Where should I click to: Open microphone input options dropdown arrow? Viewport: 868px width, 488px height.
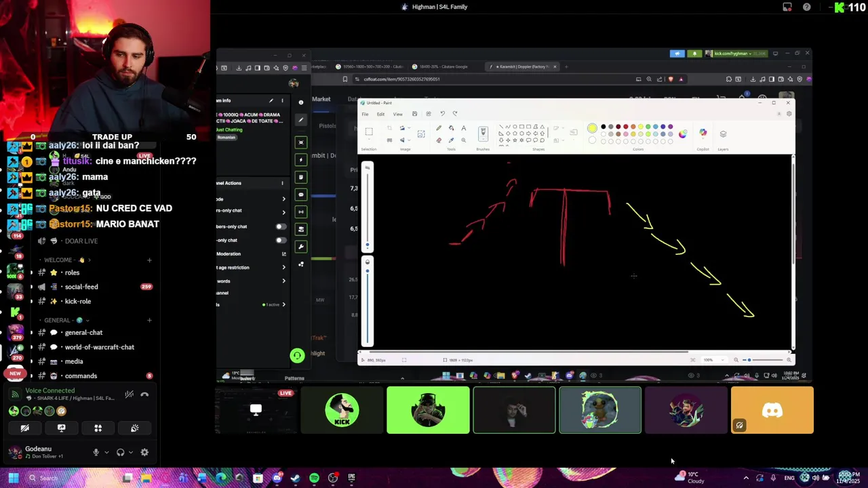pos(106,453)
